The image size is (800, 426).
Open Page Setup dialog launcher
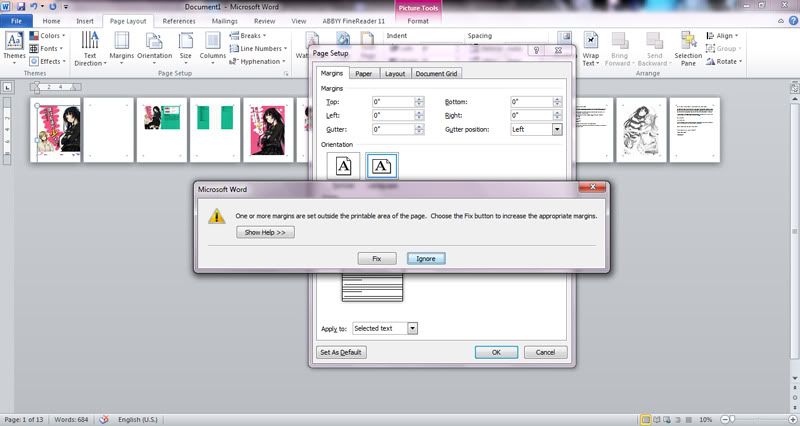tap(286, 73)
